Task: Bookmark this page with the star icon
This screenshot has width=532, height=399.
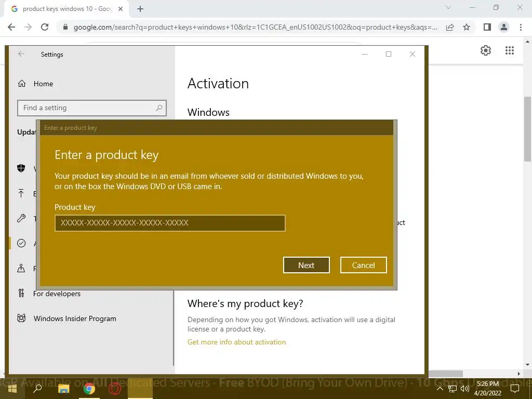Action: click(x=467, y=27)
